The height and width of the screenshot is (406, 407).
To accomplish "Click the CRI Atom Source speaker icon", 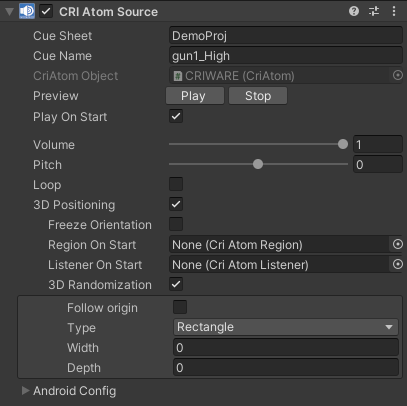I will click(x=27, y=11).
